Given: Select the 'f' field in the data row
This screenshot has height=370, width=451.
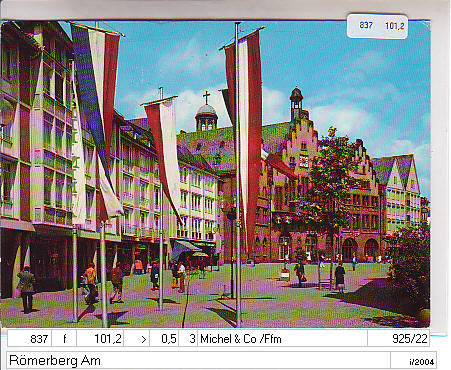Looking at the screenshot, I should [x=64, y=339].
